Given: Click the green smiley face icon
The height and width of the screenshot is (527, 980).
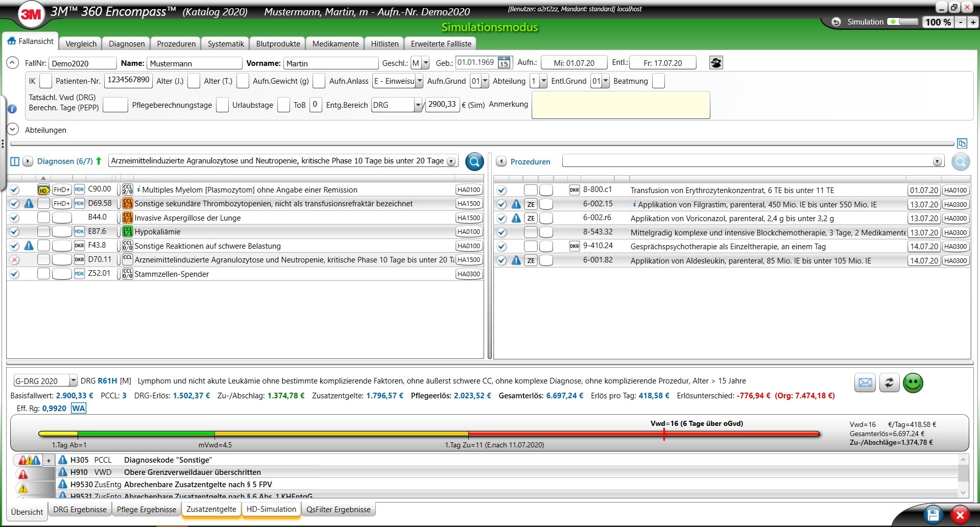Looking at the screenshot, I should point(913,382).
